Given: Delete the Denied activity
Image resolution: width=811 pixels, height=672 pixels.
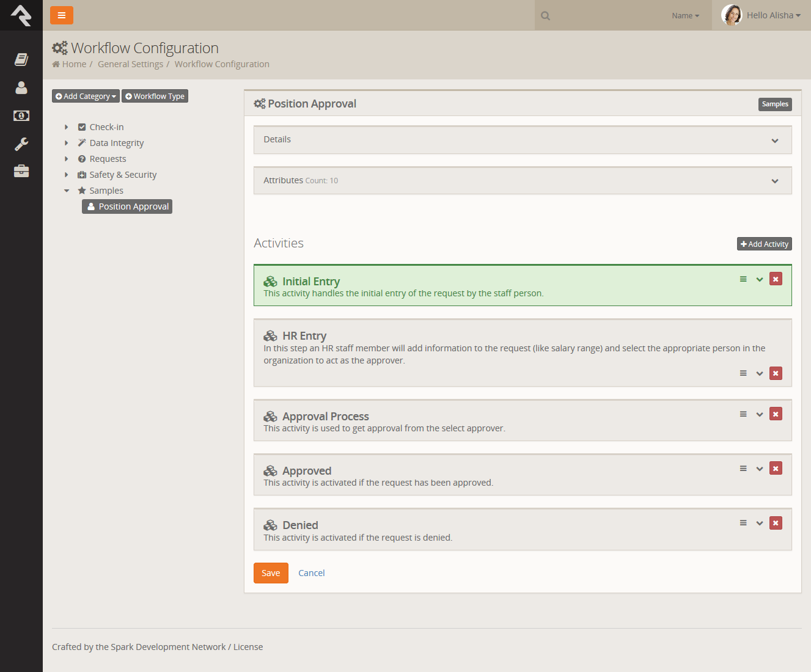Looking at the screenshot, I should (x=776, y=523).
